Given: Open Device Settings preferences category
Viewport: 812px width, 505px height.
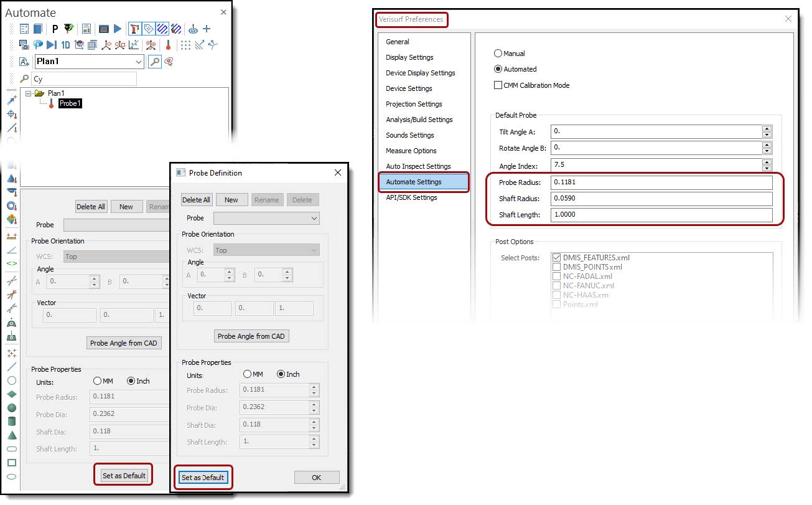Looking at the screenshot, I should coord(409,88).
